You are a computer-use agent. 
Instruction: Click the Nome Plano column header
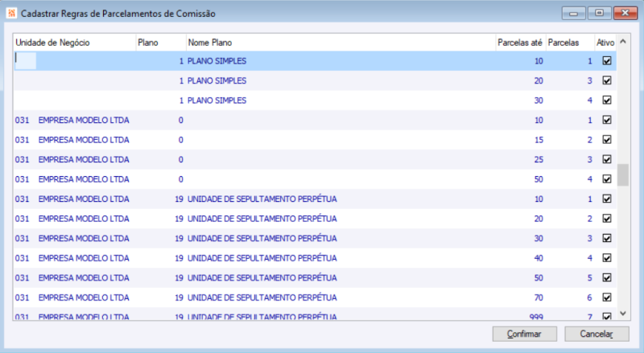341,43
